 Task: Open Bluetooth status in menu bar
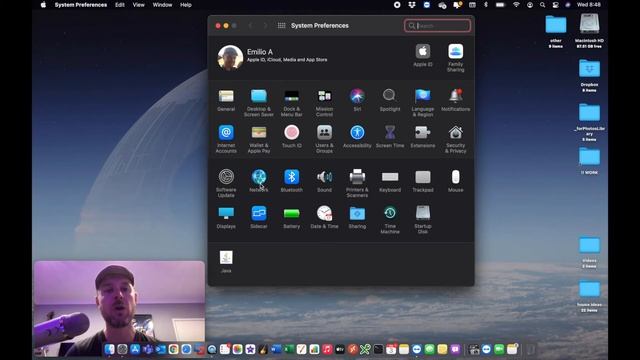tap(486, 5)
